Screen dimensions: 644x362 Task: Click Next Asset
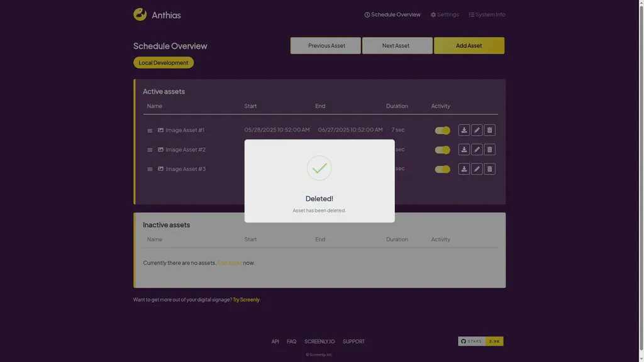tap(397, 45)
